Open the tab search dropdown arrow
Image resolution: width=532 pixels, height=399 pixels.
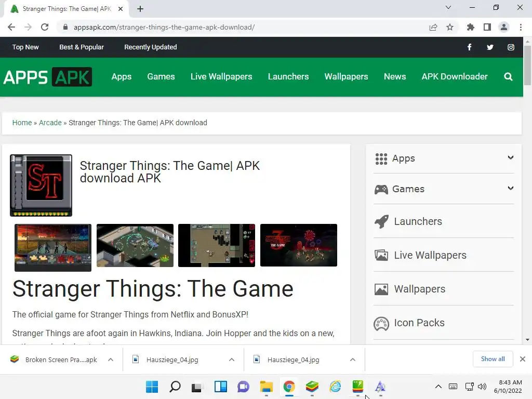coord(448,7)
